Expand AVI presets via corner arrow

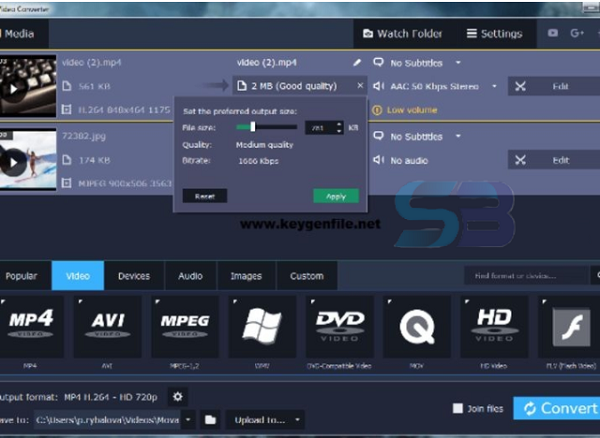80,301
